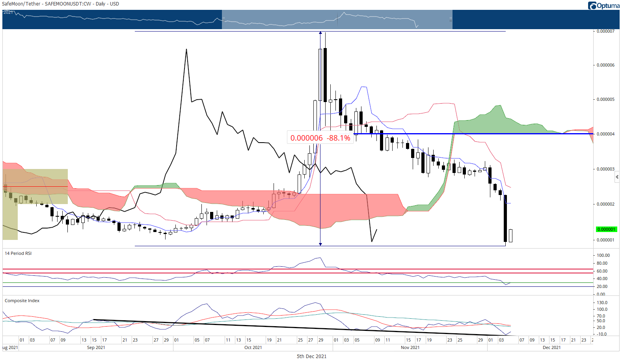The height and width of the screenshot is (364, 622).
Task: Select the blue horizontal line at 0.000004
Action: point(473,134)
